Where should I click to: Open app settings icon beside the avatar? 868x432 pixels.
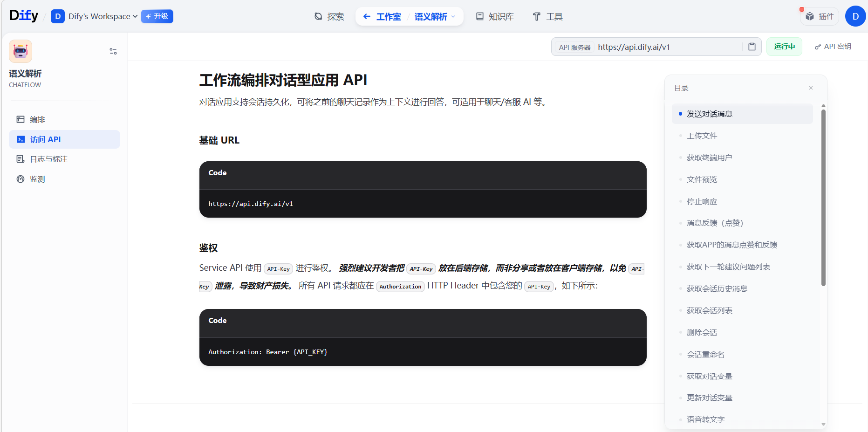coord(113,51)
